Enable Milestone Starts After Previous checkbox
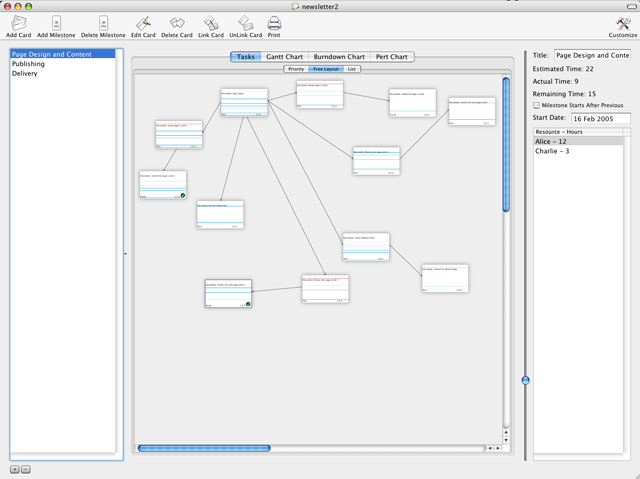 tap(536, 104)
